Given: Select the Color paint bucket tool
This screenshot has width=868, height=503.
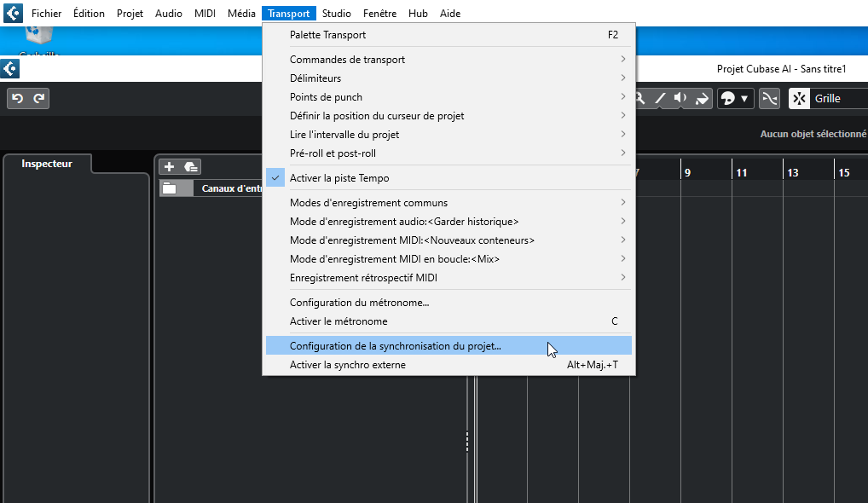Looking at the screenshot, I should (702, 98).
